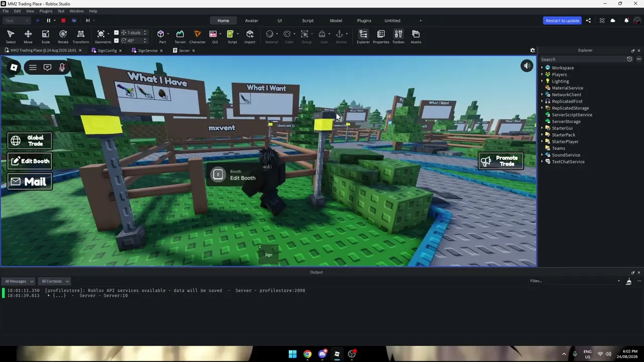Open the in-game hamburger menu

(33, 67)
